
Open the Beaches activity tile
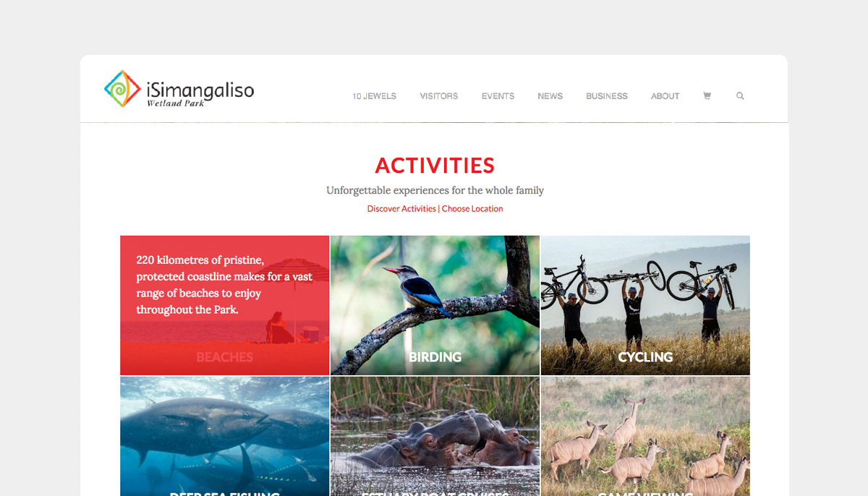pos(225,305)
